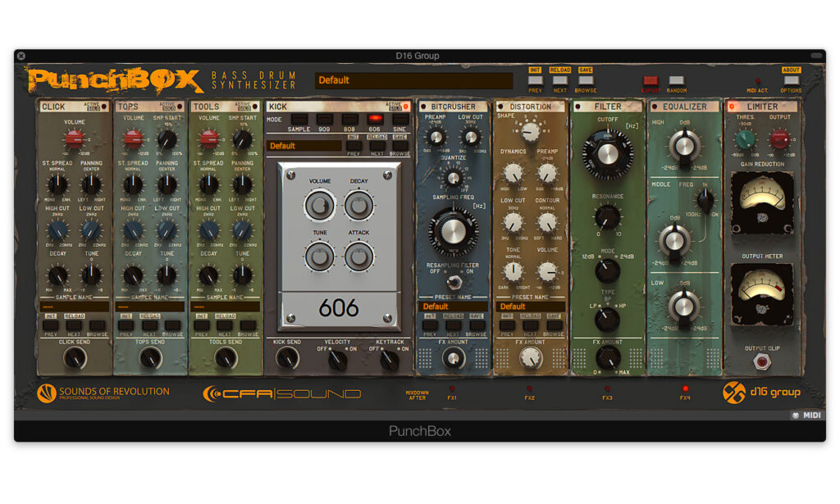
Task: Click the lit FX4 routing LED
Action: point(685,389)
